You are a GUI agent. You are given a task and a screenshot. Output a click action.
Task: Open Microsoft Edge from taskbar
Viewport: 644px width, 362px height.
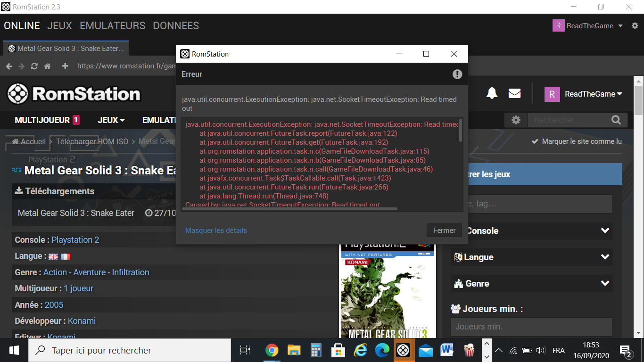point(382,350)
